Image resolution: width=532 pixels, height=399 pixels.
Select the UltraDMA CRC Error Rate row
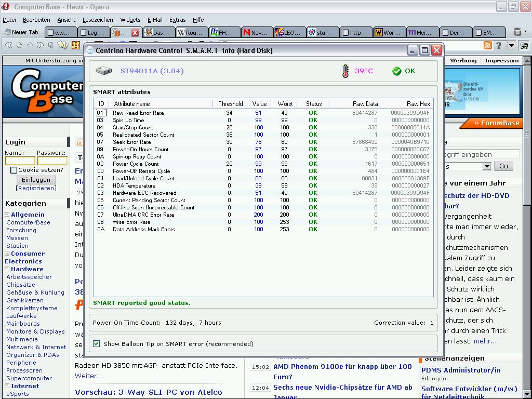click(263, 215)
